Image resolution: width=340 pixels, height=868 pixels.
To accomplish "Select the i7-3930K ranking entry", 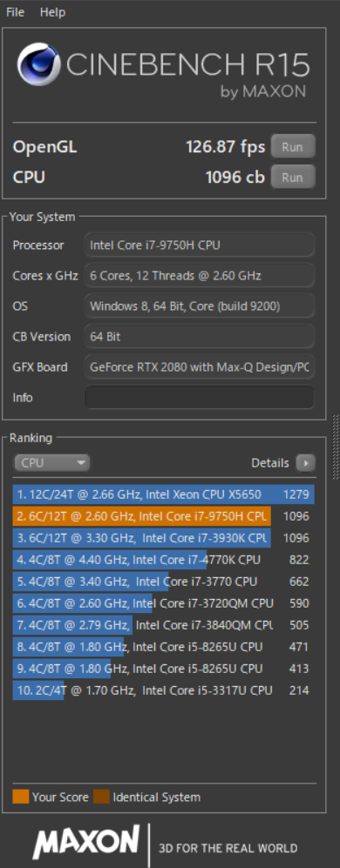I will pyautogui.click(x=164, y=537).
